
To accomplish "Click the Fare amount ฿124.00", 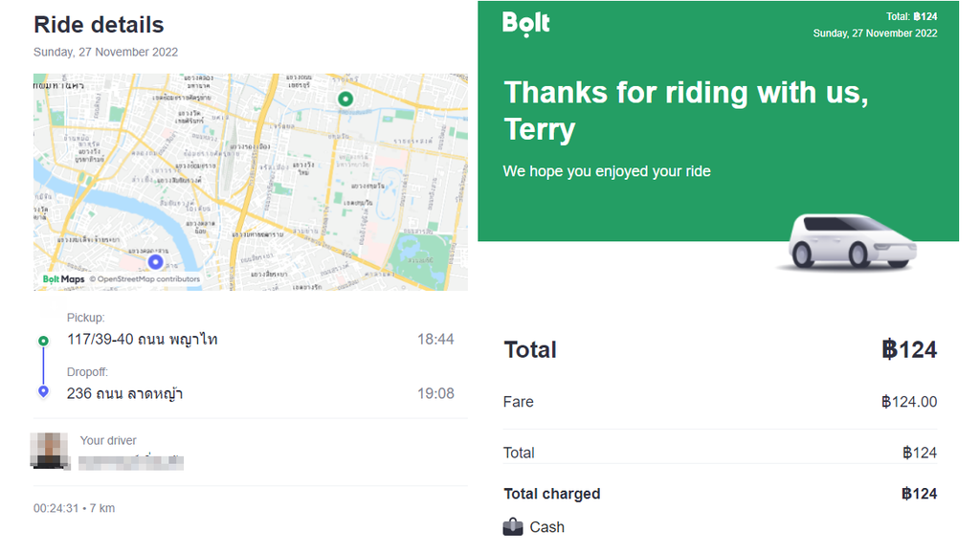I will [909, 402].
